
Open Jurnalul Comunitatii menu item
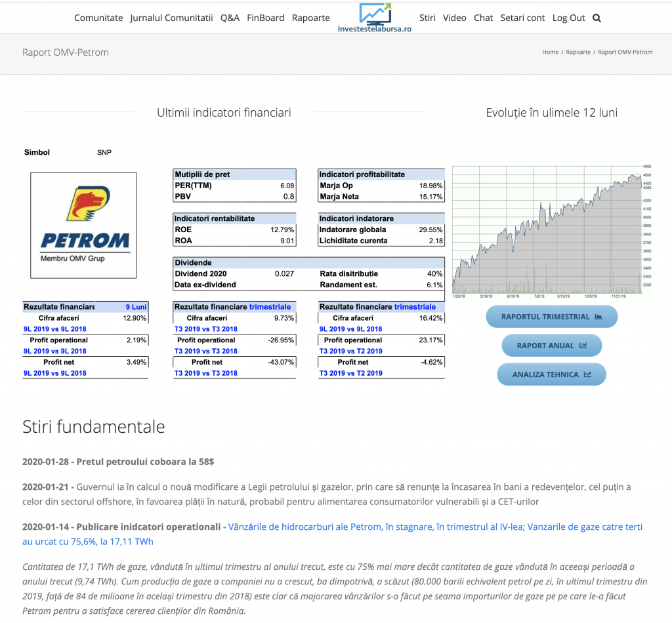171,18
